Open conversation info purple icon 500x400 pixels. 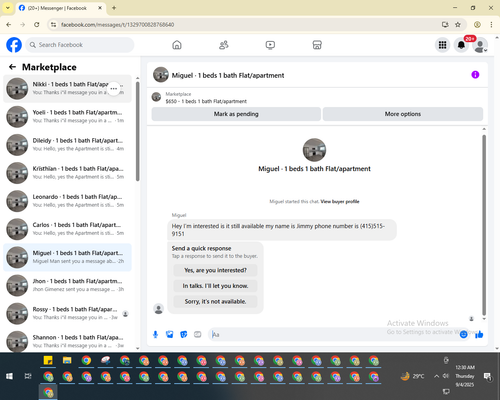pyautogui.click(x=475, y=75)
